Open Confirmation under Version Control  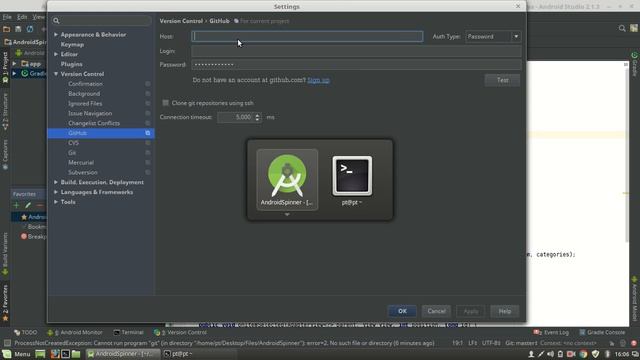(x=85, y=84)
